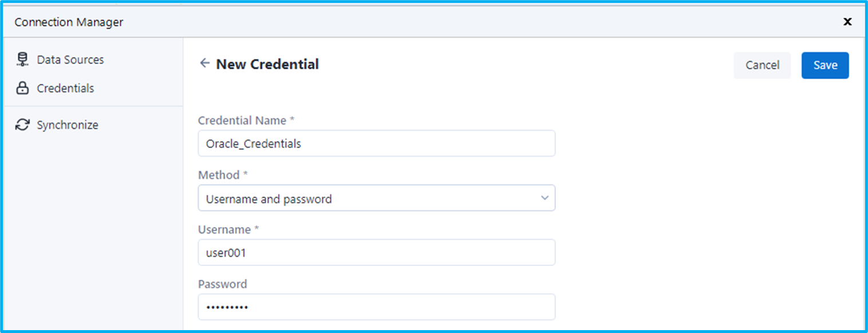Click the Synchronize refresh icon

[x=22, y=124]
